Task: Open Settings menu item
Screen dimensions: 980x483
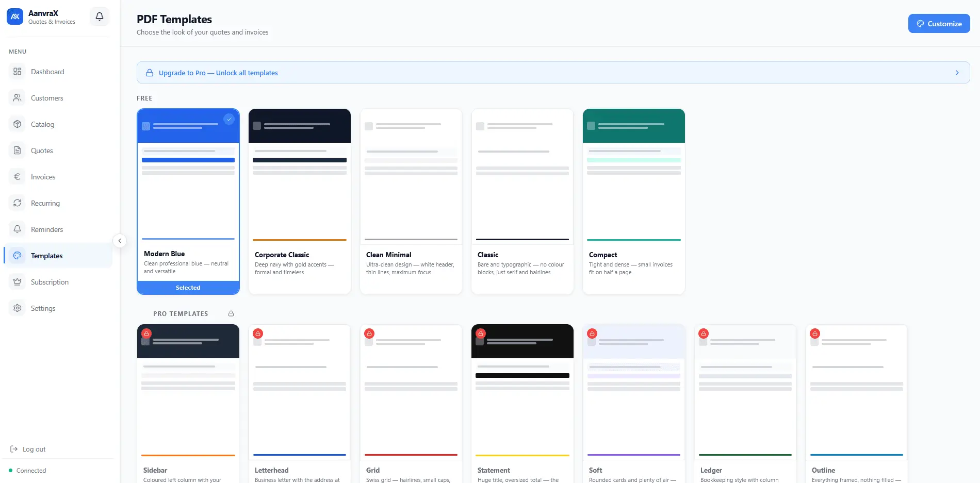Action: (58, 308)
